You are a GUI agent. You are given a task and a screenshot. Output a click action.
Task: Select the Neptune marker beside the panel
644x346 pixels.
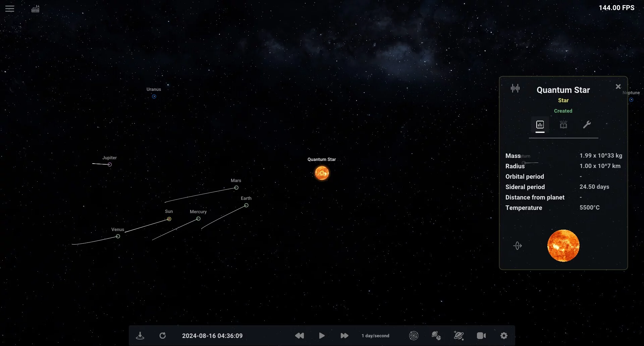tap(631, 100)
